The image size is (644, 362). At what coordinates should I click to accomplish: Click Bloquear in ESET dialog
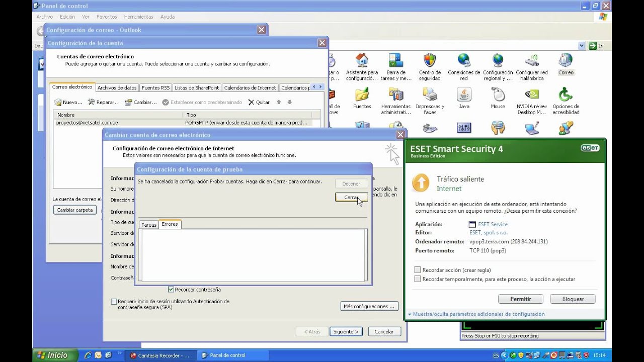573,299
